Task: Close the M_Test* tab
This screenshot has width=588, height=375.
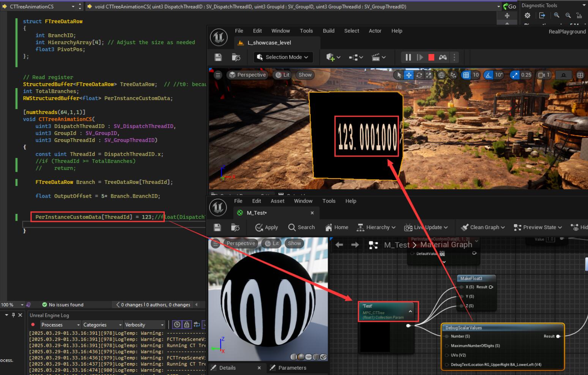Action: coord(312,213)
